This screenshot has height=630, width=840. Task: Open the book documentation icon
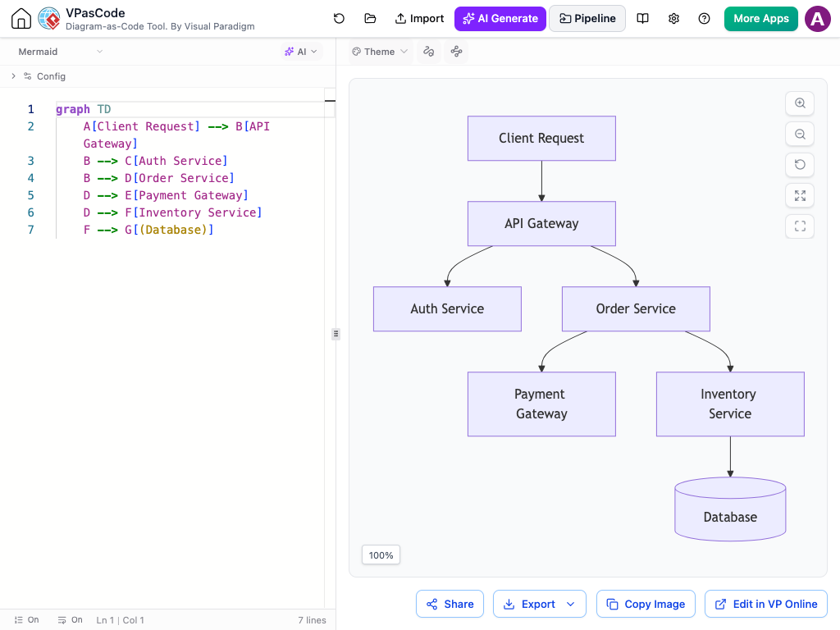(x=643, y=18)
